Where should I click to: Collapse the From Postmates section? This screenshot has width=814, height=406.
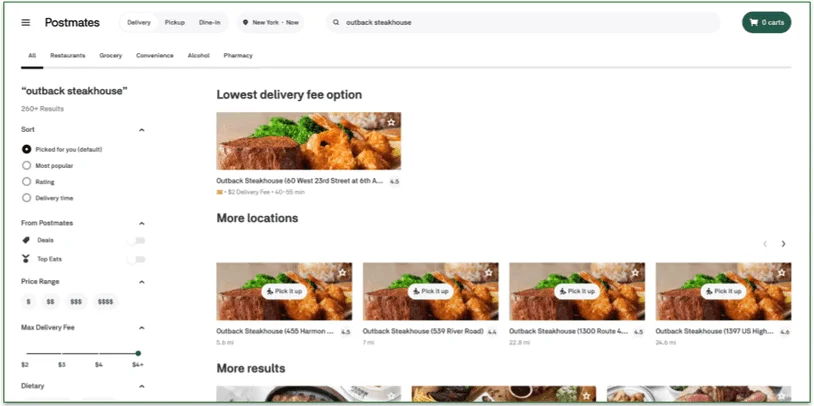coord(142,223)
